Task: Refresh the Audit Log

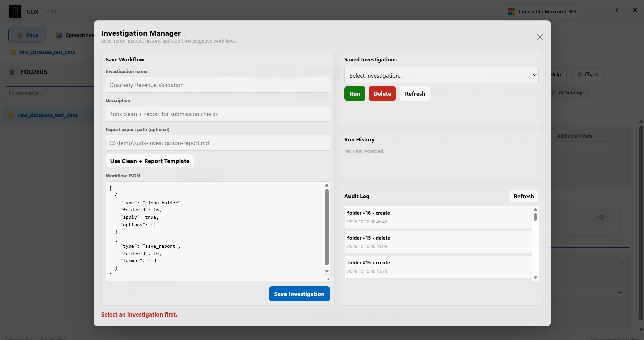Action: point(524,196)
